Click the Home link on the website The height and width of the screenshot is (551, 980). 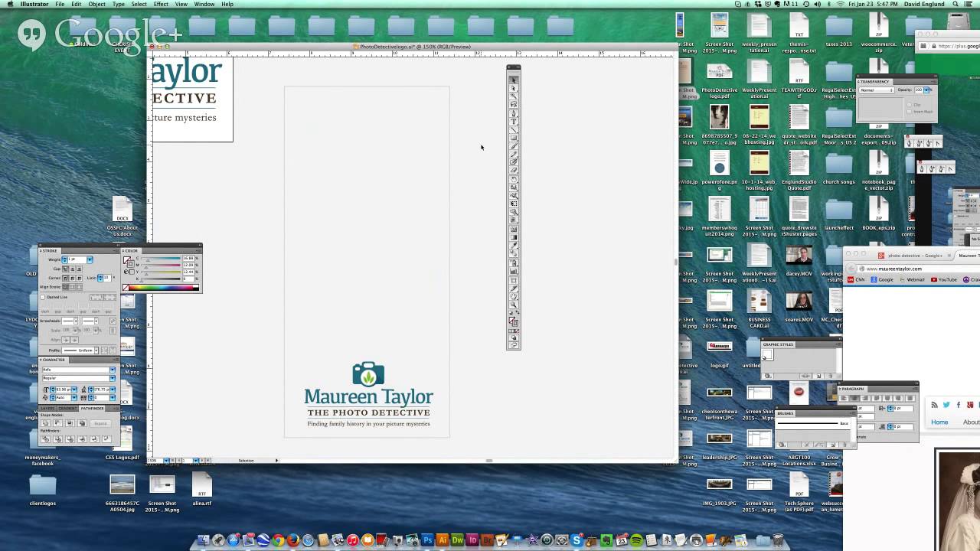tap(939, 422)
